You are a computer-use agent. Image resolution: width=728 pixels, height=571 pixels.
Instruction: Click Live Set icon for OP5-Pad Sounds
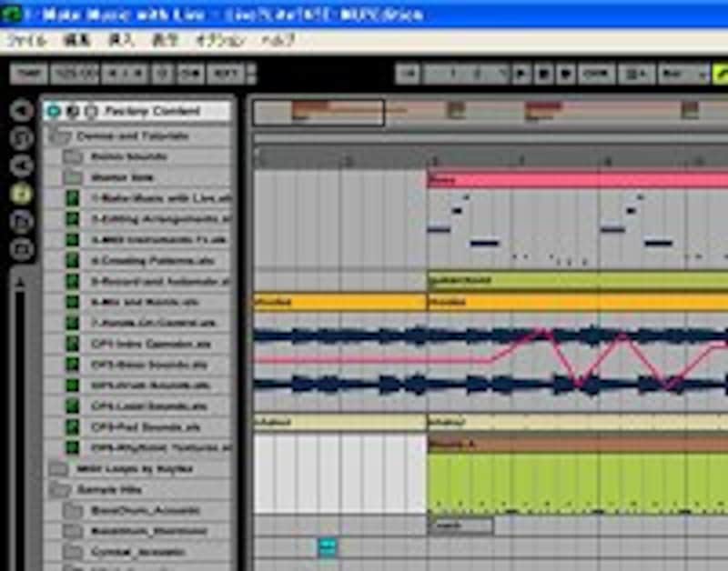(72, 426)
